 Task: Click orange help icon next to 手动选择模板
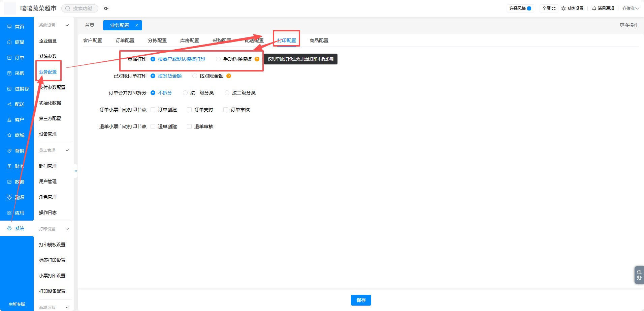[x=257, y=59]
